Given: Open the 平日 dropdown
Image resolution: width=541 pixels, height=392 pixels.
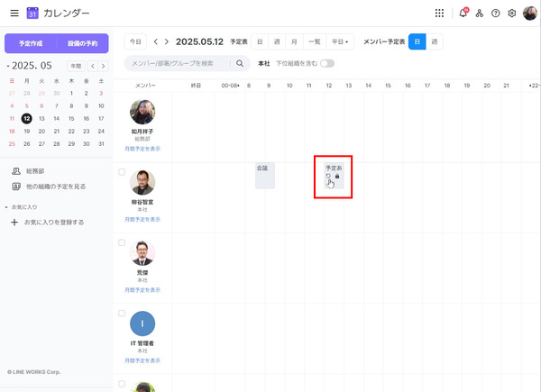Looking at the screenshot, I should click(340, 41).
